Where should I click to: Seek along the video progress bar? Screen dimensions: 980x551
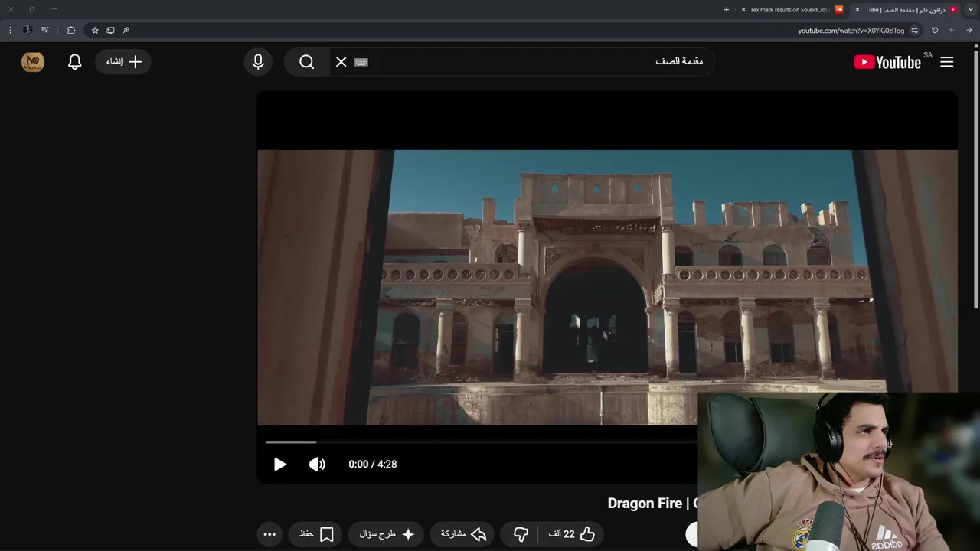tap(481, 442)
